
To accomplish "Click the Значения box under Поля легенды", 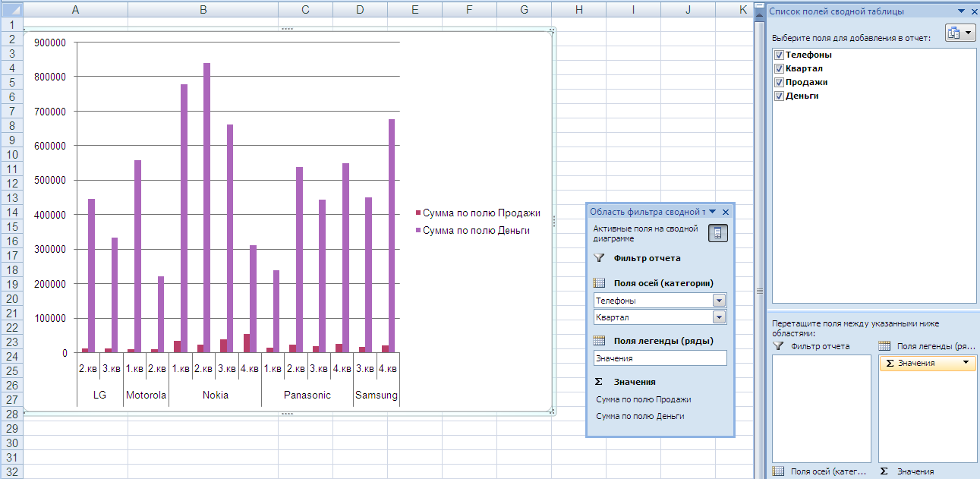I will point(660,358).
